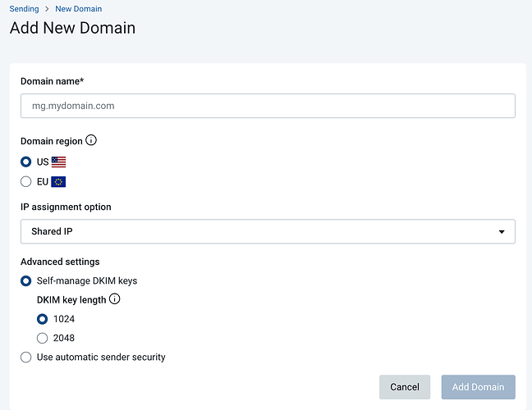Show info tooltip for Domain region

click(x=91, y=140)
